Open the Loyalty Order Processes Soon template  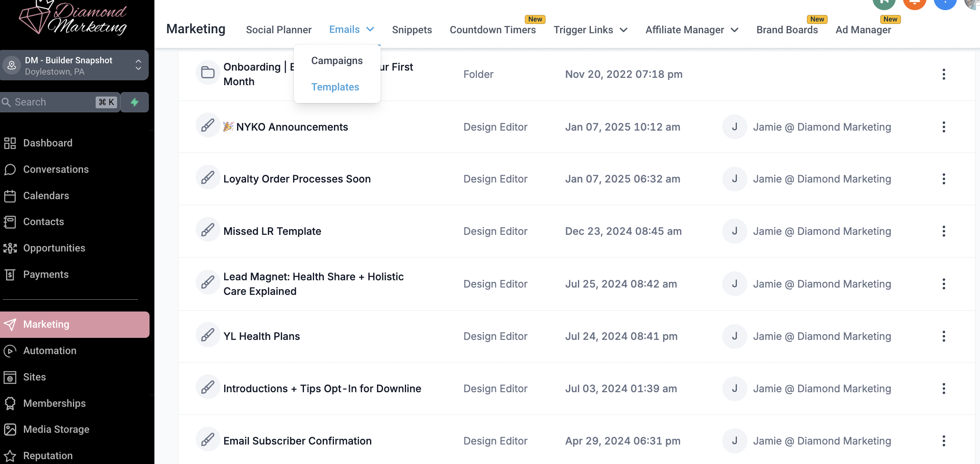[297, 179]
